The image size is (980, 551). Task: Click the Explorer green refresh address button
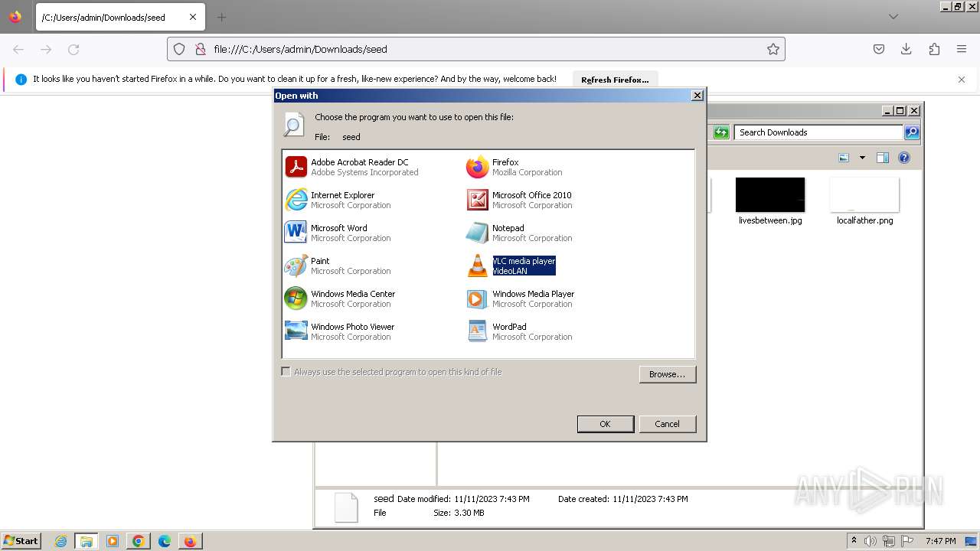[x=721, y=132]
